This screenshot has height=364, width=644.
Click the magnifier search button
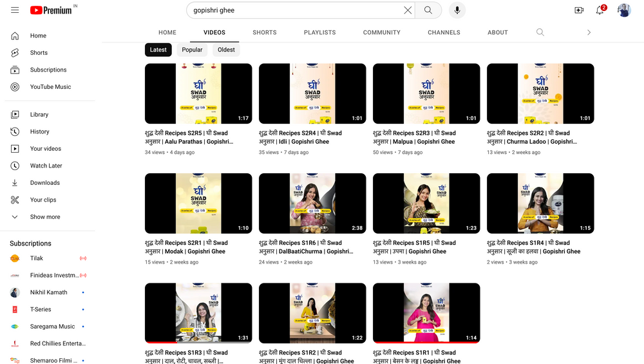[x=428, y=10]
